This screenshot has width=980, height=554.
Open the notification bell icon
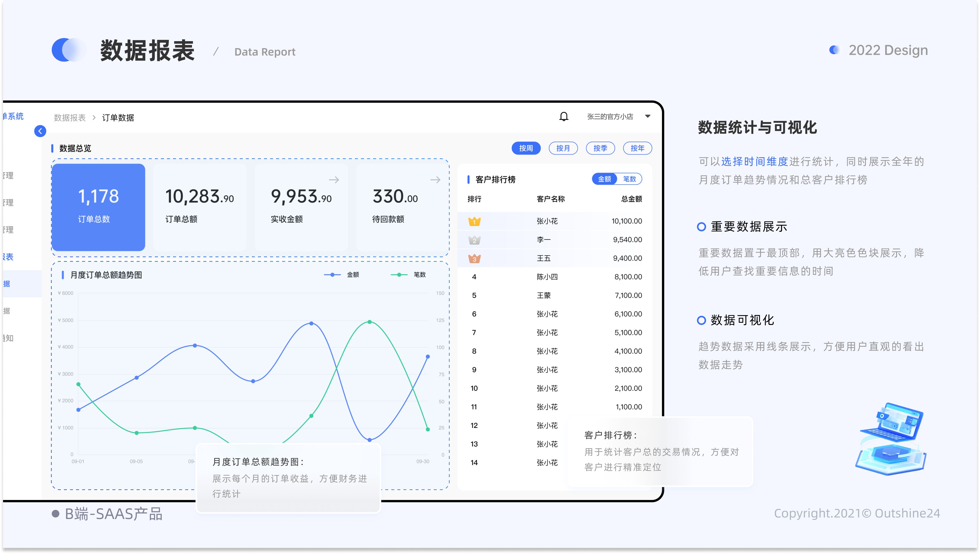coord(564,116)
